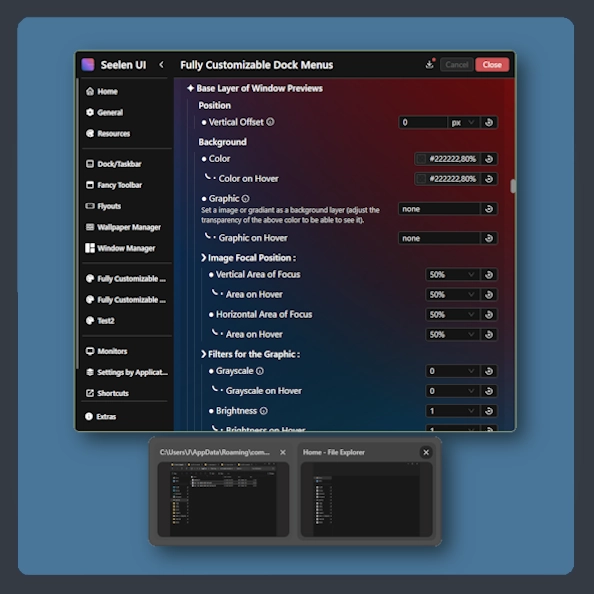Open Flyouts settings
The height and width of the screenshot is (594, 594).
pyautogui.click(x=103, y=206)
